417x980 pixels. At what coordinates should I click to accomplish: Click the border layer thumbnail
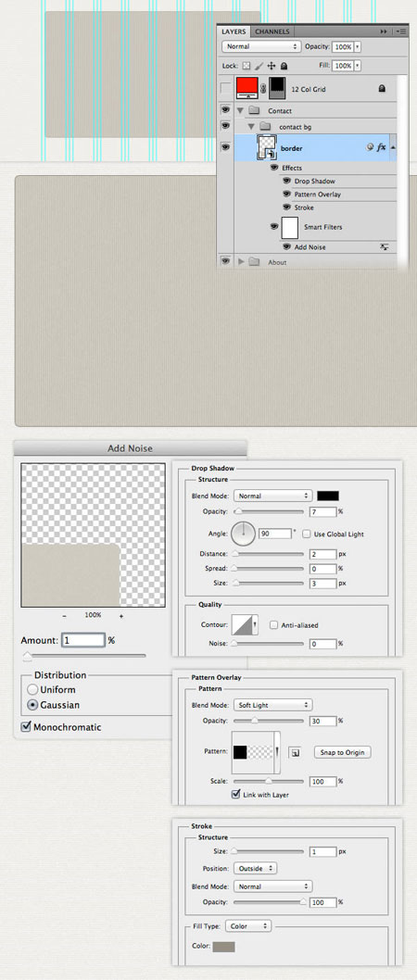268,149
